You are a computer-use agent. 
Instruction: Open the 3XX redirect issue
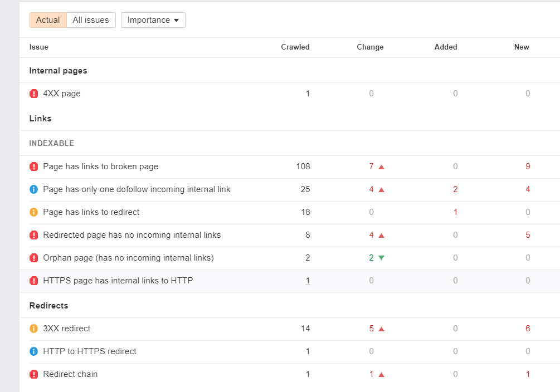pyautogui.click(x=67, y=329)
